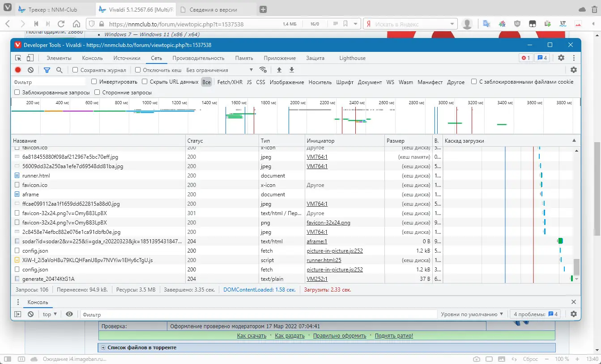Open DevTools settings gear
This screenshot has height=364, width=601.
[561, 58]
